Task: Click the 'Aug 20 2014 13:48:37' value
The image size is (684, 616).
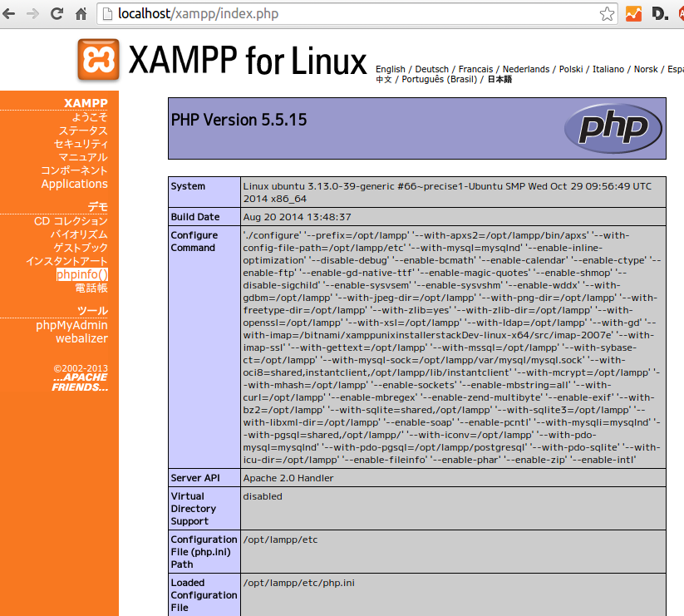Action: [x=297, y=217]
